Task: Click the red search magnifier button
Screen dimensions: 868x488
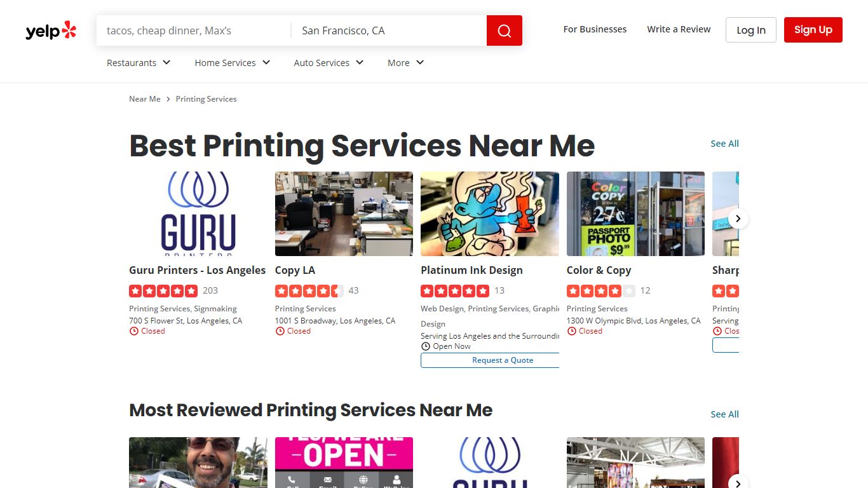Action: [505, 30]
